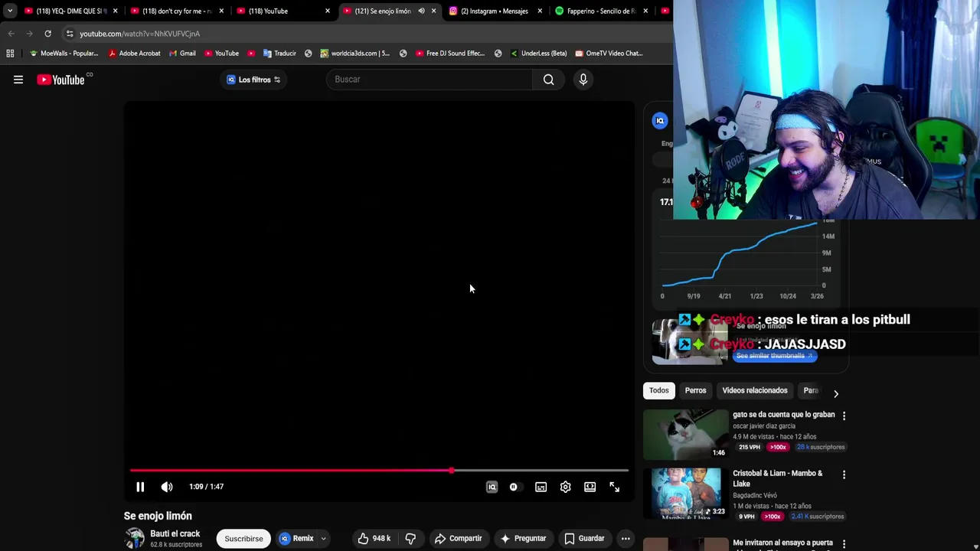980x551 pixels.
Task: Click the youtube.com address bar URL
Action: (139, 34)
